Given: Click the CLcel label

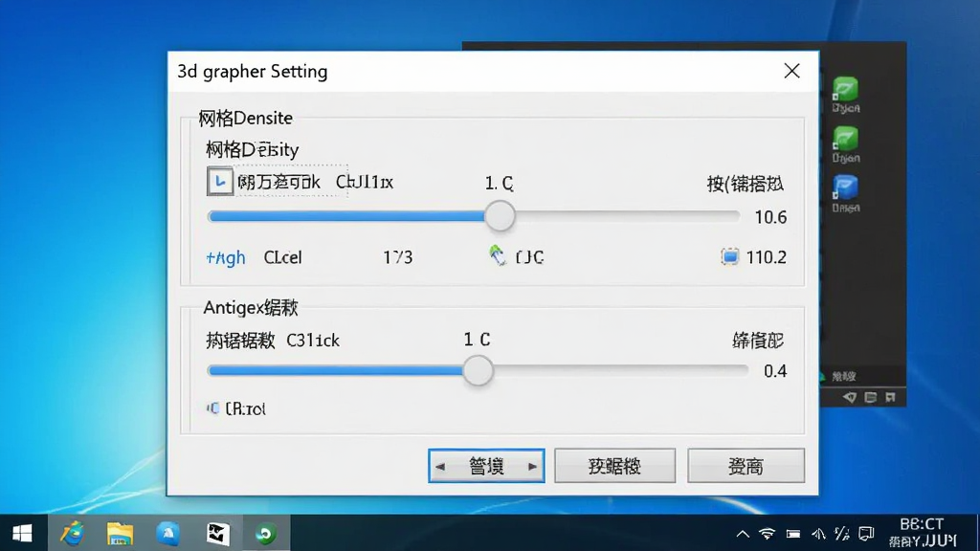Looking at the screenshot, I should [282, 257].
